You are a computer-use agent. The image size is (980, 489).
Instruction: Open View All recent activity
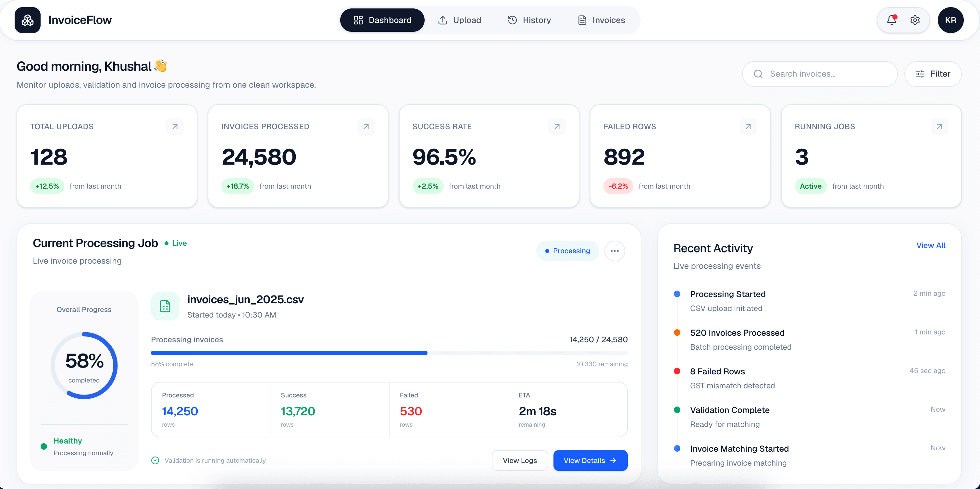931,245
